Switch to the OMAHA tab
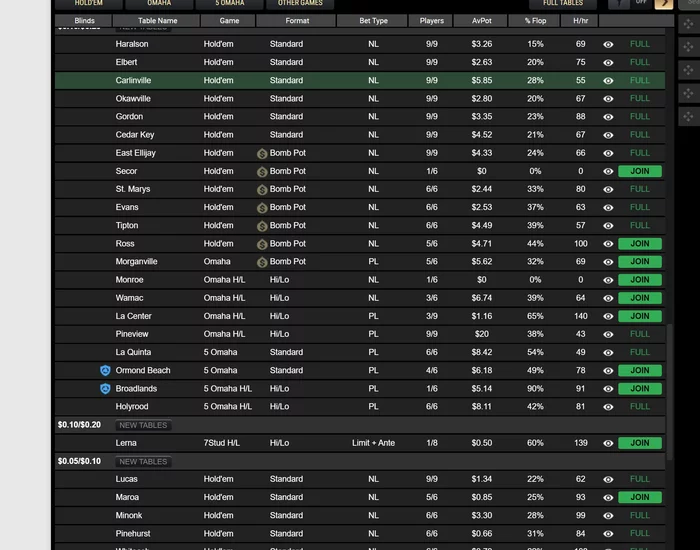Viewport: 700px width, 550px height. [x=159, y=4]
